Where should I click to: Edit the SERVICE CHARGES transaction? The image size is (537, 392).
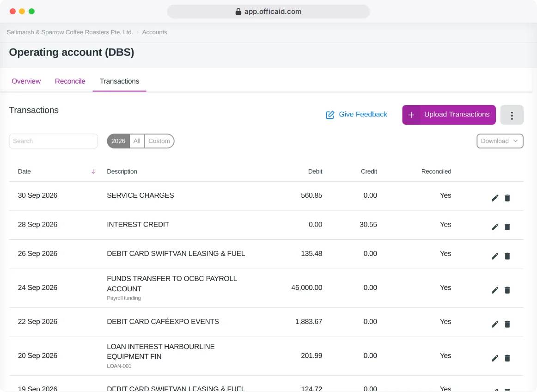point(495,198)
